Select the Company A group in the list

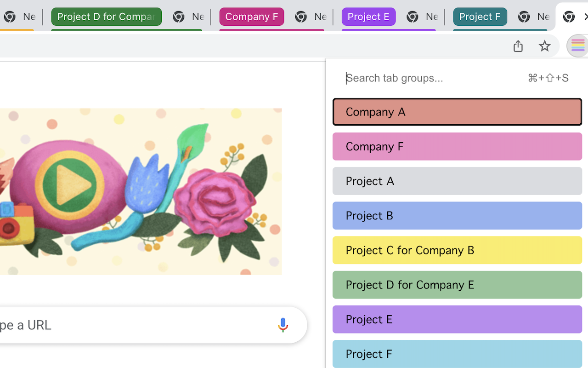[x=457, y=112]
